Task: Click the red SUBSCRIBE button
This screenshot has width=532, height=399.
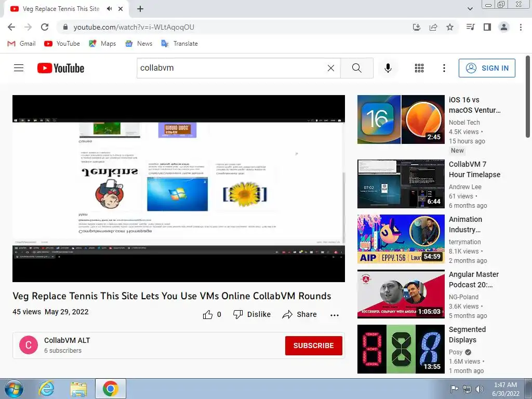Action: tap(313, 345)
